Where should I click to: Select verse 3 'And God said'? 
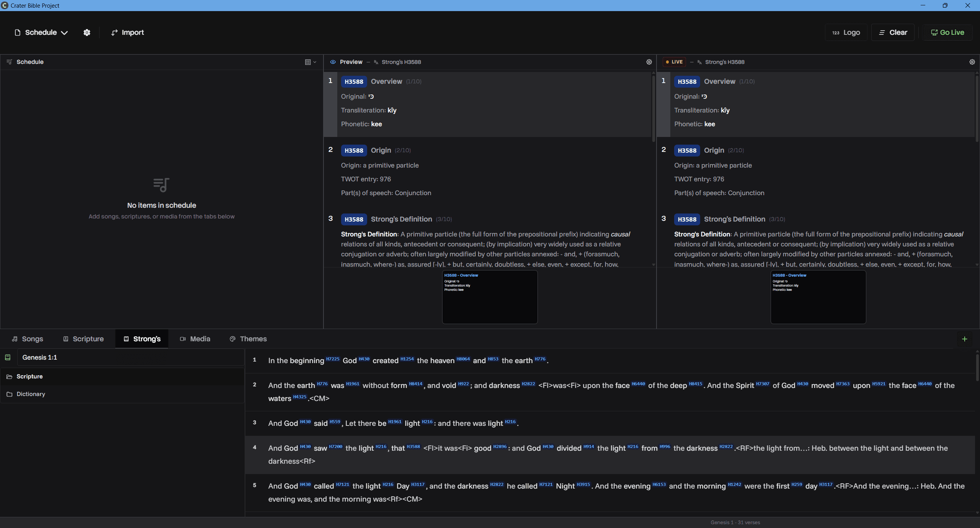(610, 423)
